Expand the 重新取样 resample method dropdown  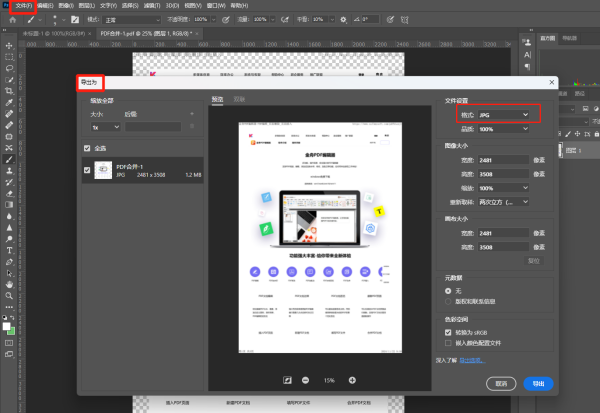pyautogui.click(x=505, y=201)
